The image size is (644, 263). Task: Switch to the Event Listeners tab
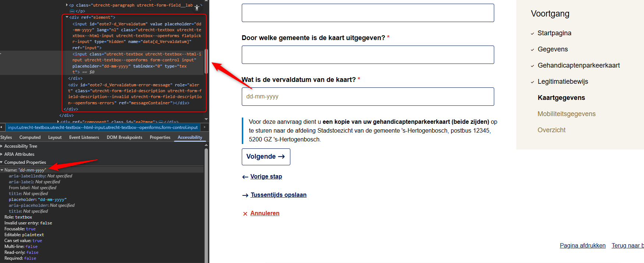tap(84, 137)
